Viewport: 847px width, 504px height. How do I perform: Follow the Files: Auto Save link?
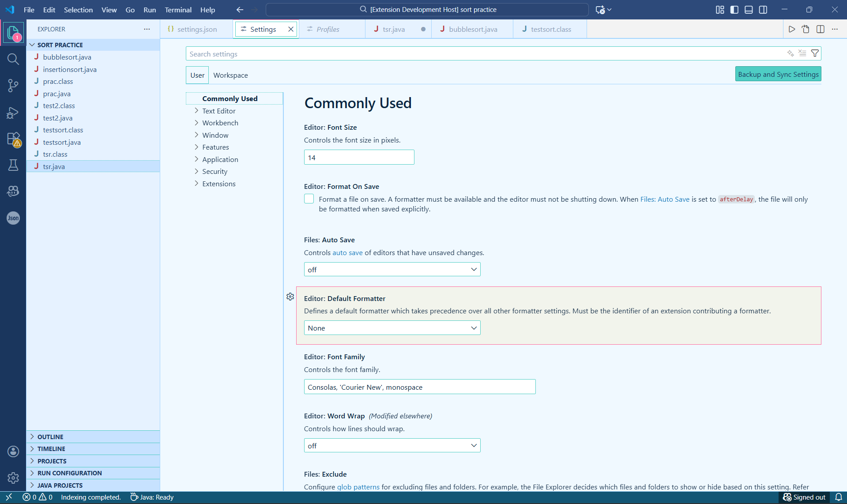[665, 199]
